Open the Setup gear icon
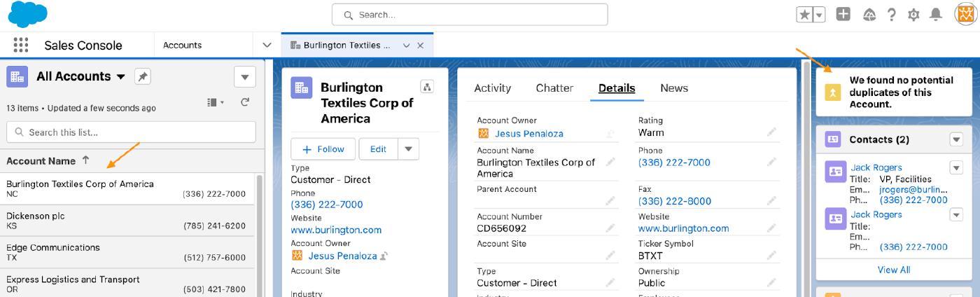The image size is (980, 297). pos(913,15)
